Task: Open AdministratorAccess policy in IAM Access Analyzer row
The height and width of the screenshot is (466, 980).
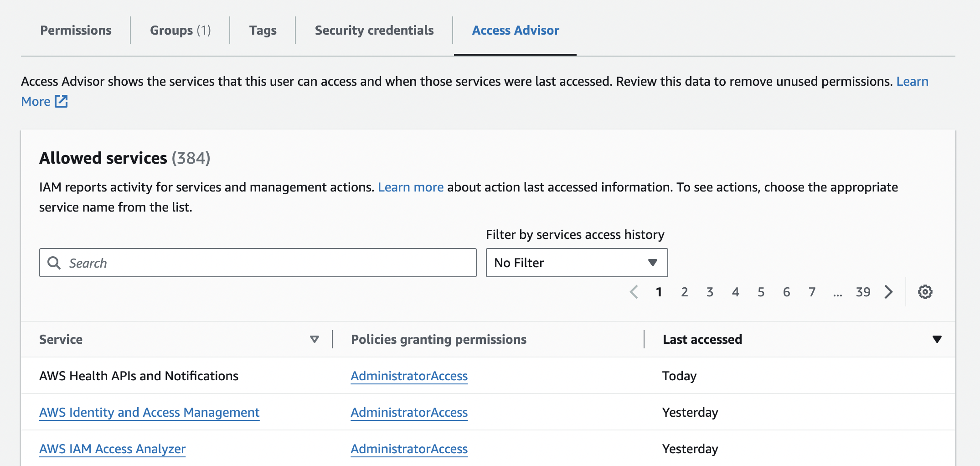Action: tap(409, 449)
